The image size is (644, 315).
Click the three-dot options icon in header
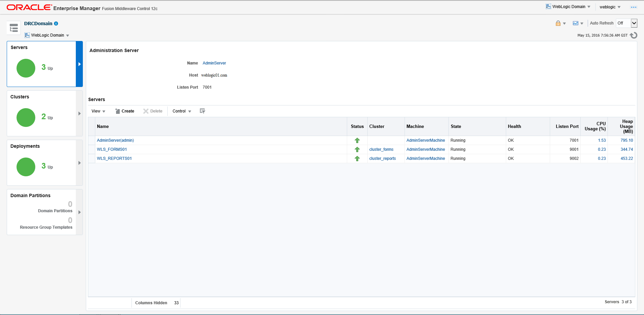(633, 7)
